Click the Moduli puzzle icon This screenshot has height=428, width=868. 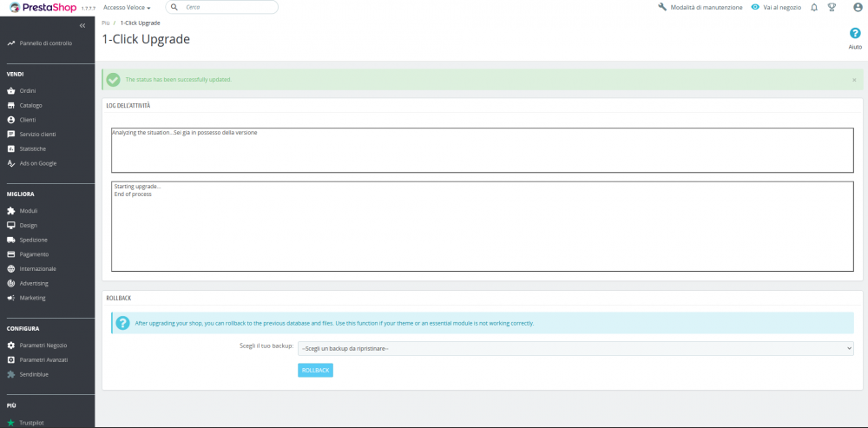tap(10, 211)
